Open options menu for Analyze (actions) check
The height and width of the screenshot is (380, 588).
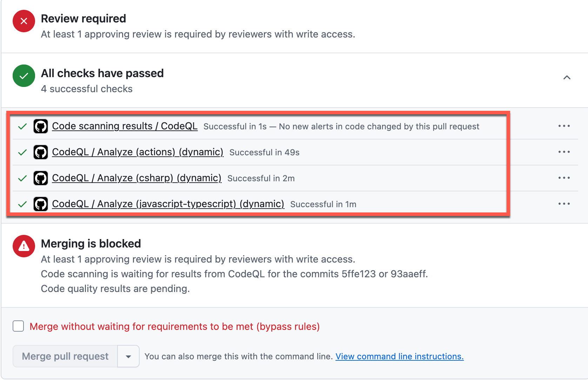click(x=564, y=152)
